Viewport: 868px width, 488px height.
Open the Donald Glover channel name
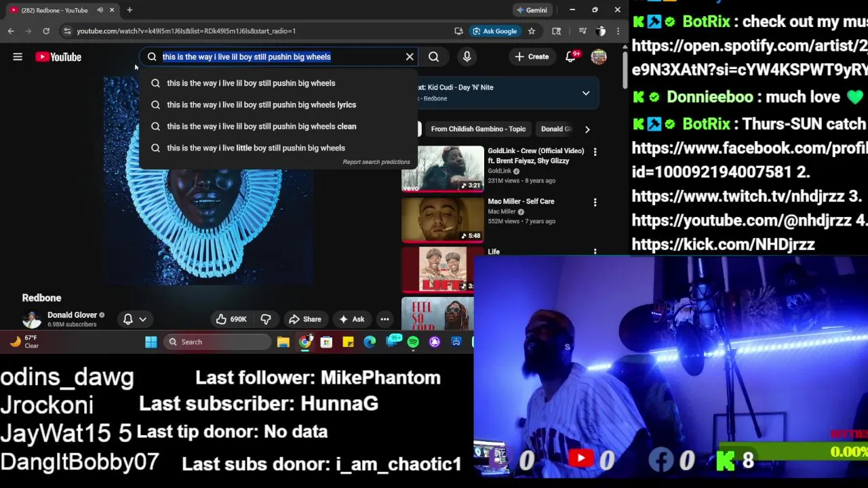72,315
